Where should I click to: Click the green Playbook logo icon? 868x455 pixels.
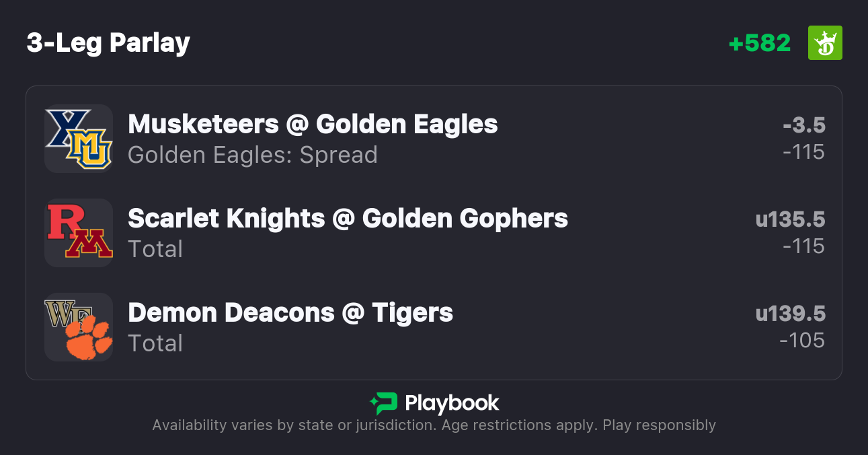[x=383, y=403]
